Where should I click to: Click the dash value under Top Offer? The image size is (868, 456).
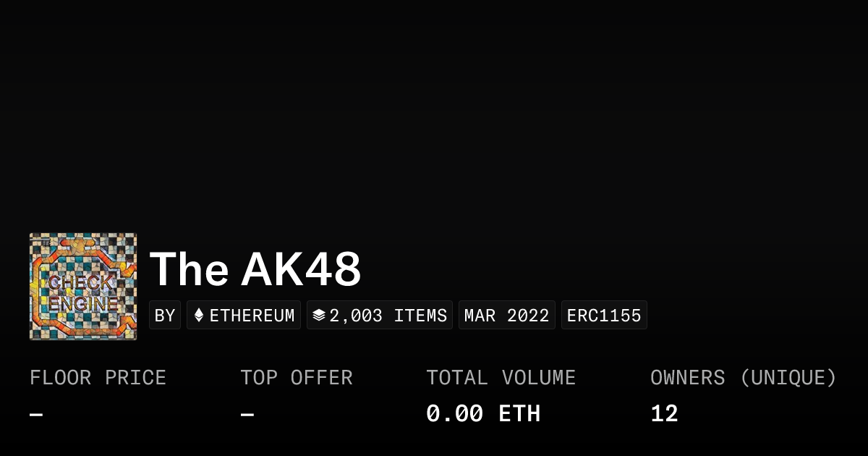point(247,415)
